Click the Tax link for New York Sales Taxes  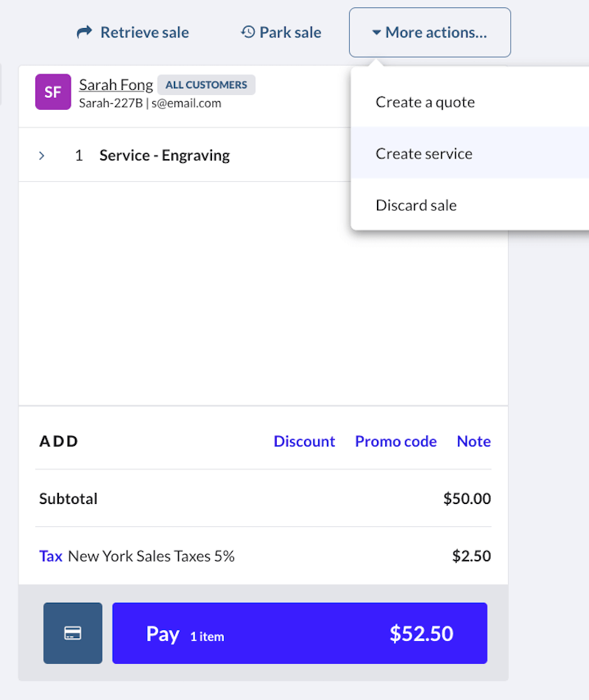(x=50, y=556)
